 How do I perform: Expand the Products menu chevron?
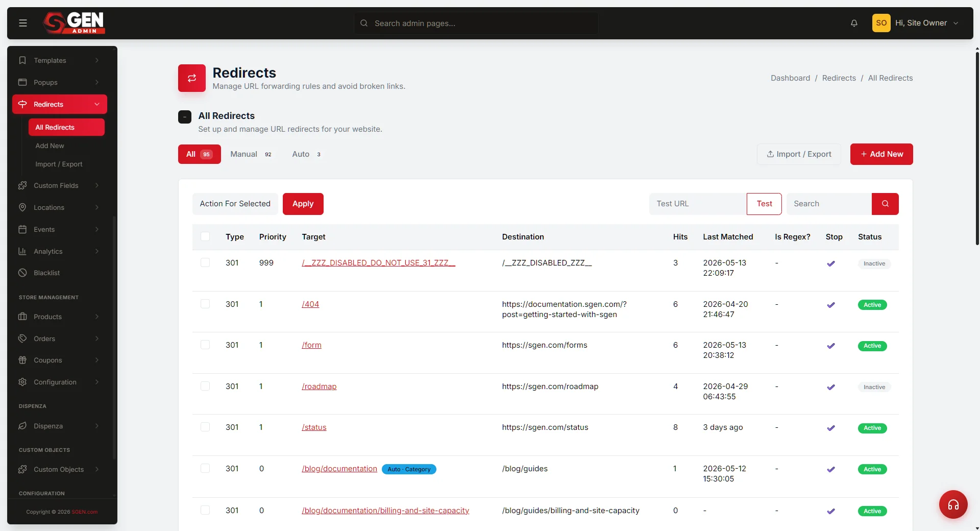point(97,317)
